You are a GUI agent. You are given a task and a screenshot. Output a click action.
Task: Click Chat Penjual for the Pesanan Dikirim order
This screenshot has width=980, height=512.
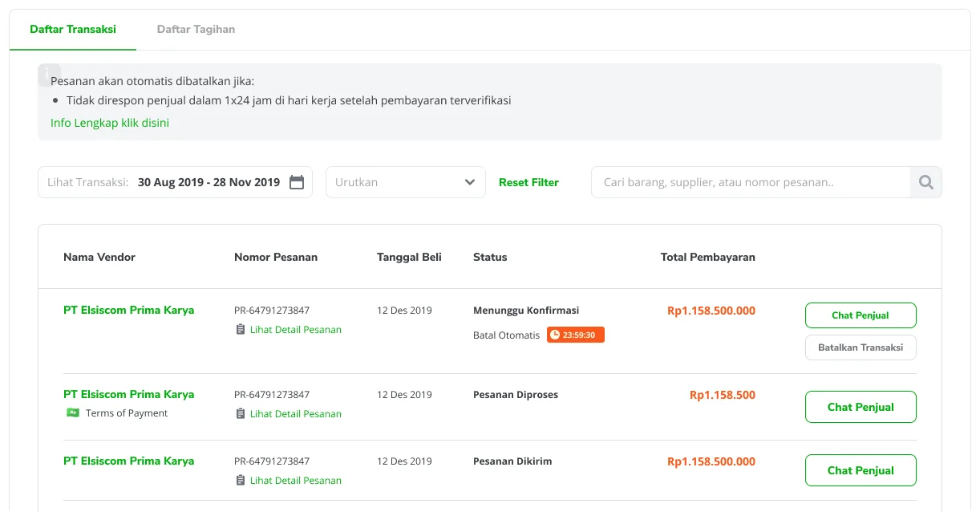coord(861,470)
